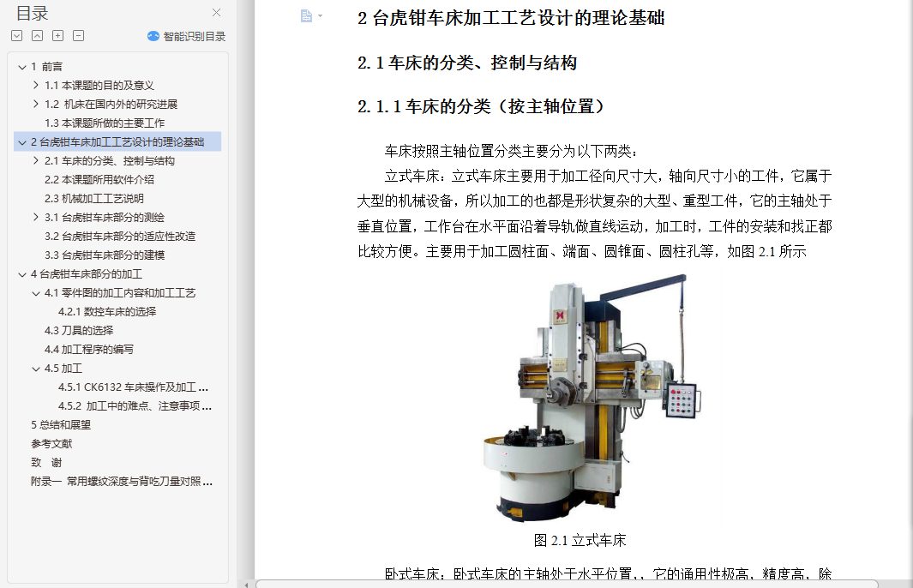
Task: Go to 3.2 台虎钳车床部分的适应性改造
Action: [120, 237]
